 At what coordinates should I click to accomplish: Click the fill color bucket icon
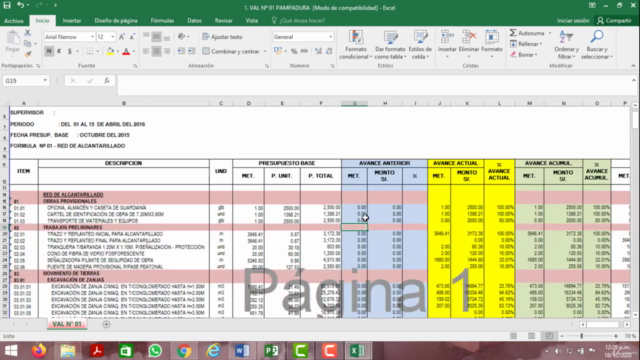110,51
